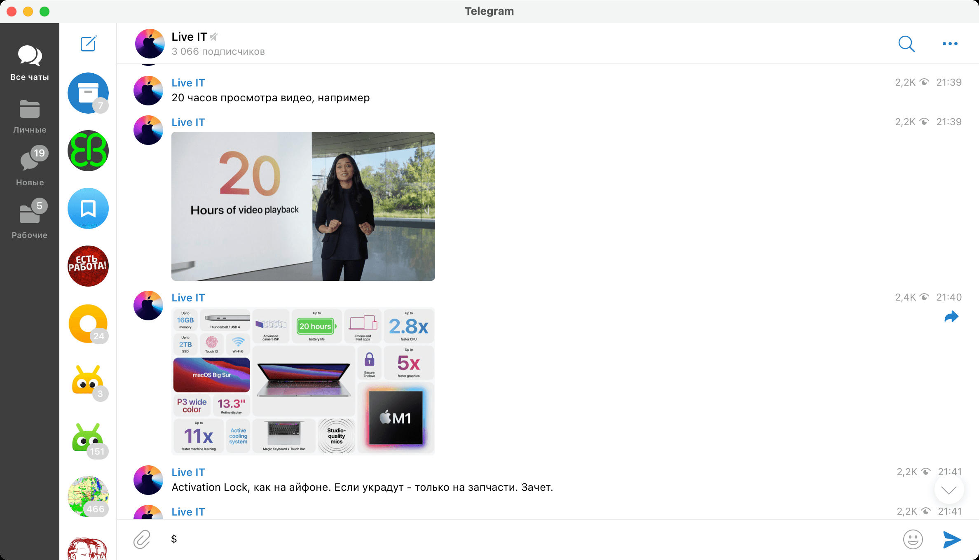Open the compose new message icon

[x=88, y=44]
